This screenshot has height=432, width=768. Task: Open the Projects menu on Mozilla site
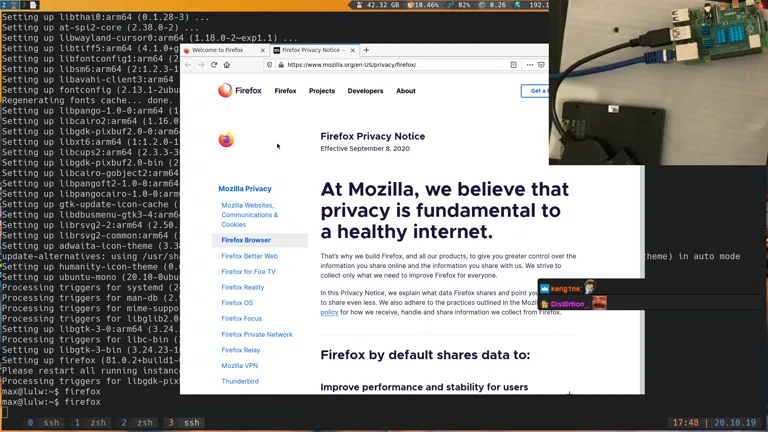(x=322, y=91)
